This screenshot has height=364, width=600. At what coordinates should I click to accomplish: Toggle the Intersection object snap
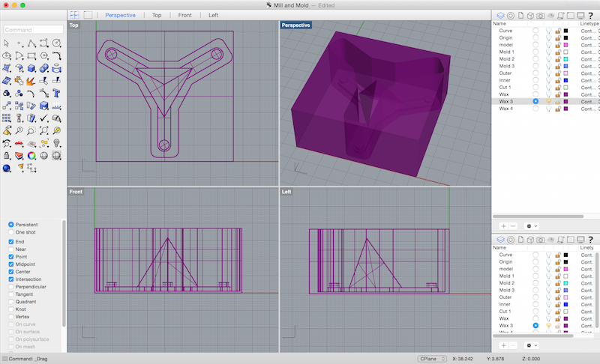(x=11, y=279)
